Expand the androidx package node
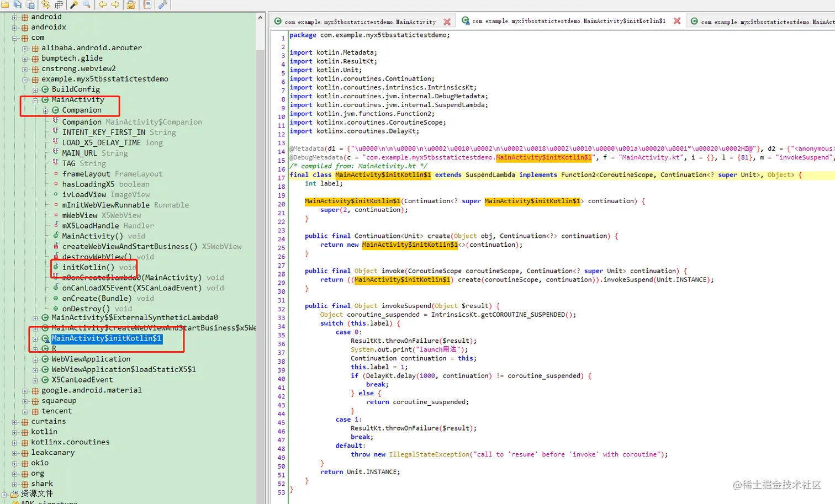This screenshot has width=835, height=504. (x=15, y=28)
